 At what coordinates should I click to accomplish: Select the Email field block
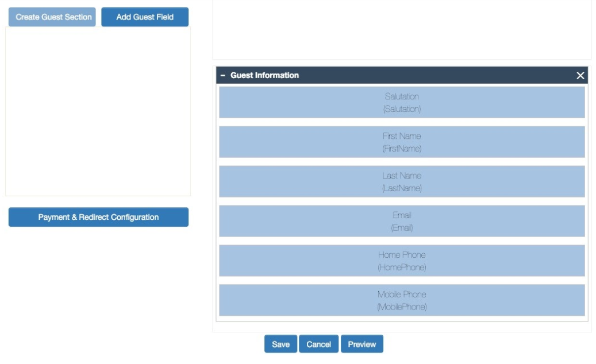(402, 221)
